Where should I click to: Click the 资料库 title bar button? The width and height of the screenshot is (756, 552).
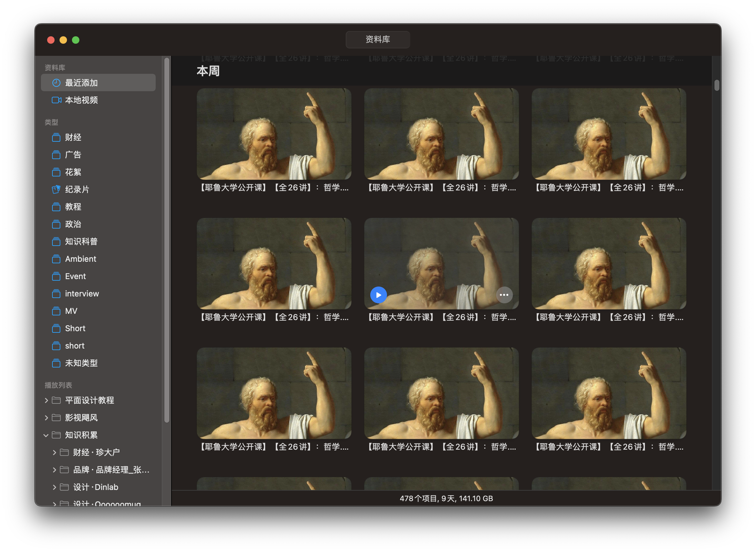tap(377, 39)
